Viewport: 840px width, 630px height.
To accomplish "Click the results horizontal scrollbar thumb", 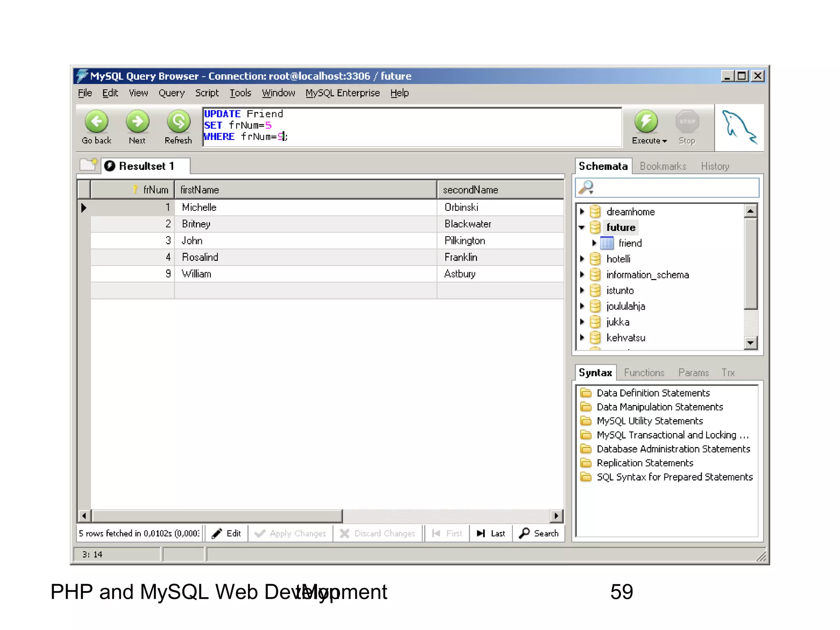I will point(217,516).
